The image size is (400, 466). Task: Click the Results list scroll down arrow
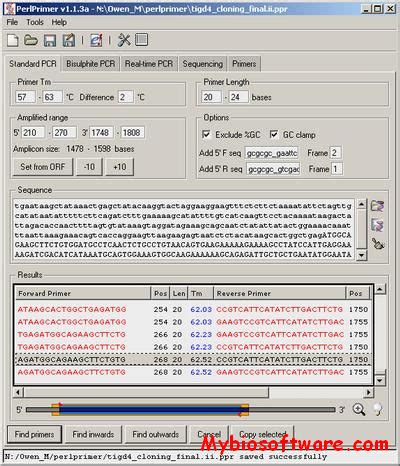click(x=380, y=380)
